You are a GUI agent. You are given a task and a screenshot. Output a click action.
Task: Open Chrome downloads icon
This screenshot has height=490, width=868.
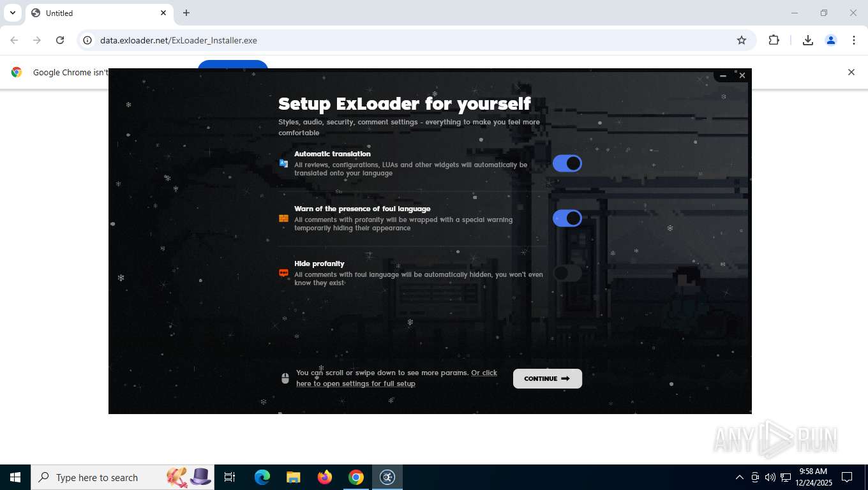point(808,40)
